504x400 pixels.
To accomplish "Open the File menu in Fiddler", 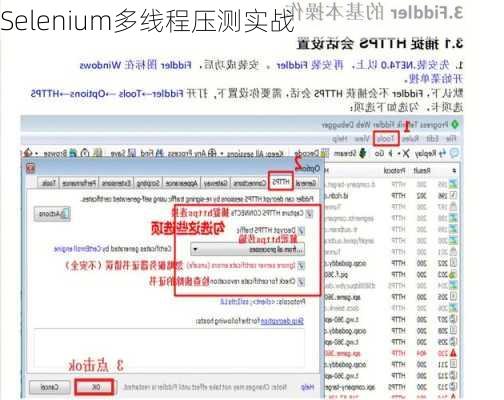I will click(451, 139).
